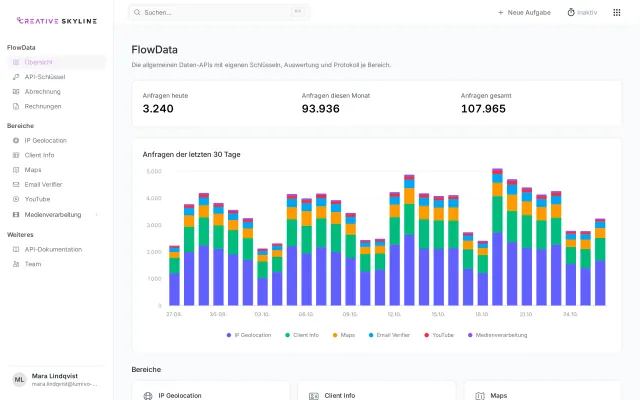This screenshot has height=400, width=640.
Task: Click the Medienverarbeitung film icon
Action: tap(16, 215)
